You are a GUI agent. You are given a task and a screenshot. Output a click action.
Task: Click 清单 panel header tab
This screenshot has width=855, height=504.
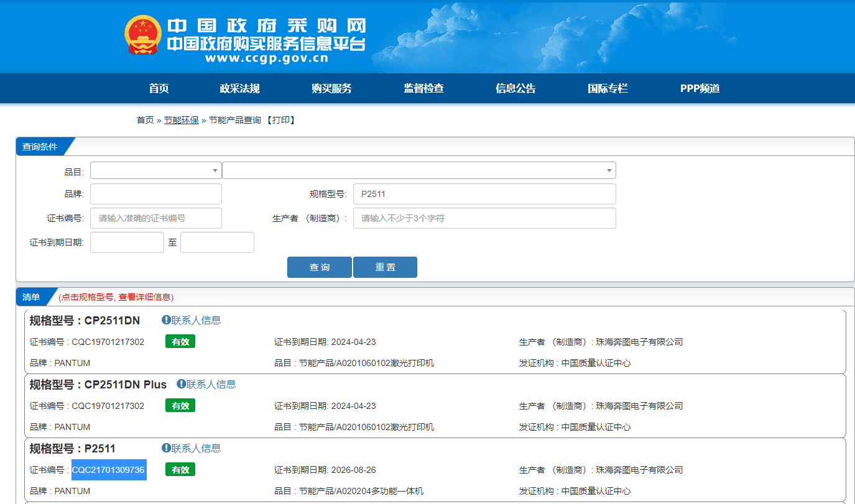pyautogui.click(x=31, y=297)
